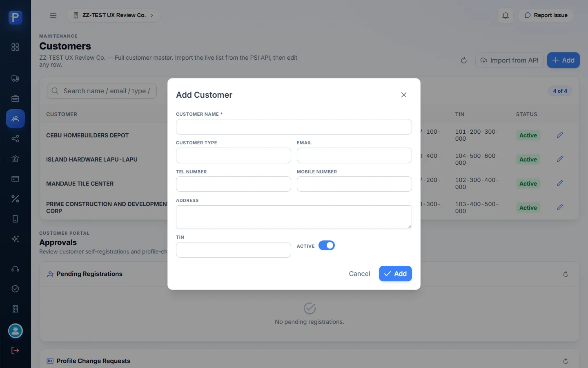
Task: Focus the Email field
Action: click(354, 155)
